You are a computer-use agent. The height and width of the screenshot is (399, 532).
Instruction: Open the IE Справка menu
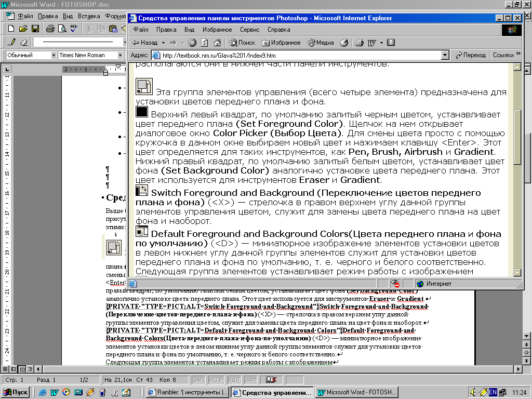(278, 30)
